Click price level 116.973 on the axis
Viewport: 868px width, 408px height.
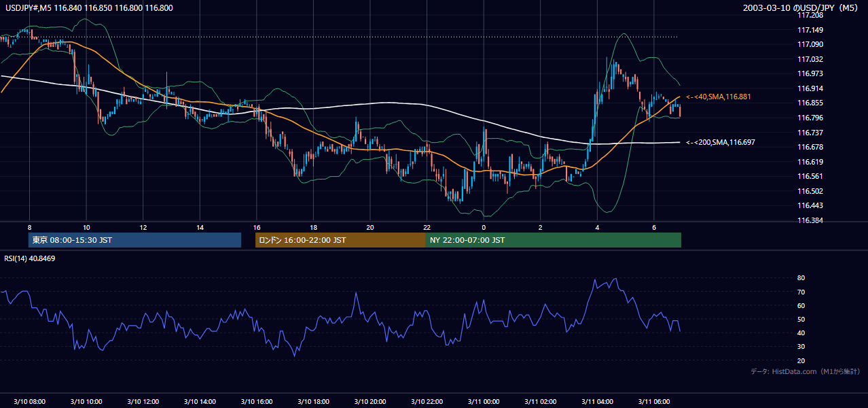[x=810, y=73]
